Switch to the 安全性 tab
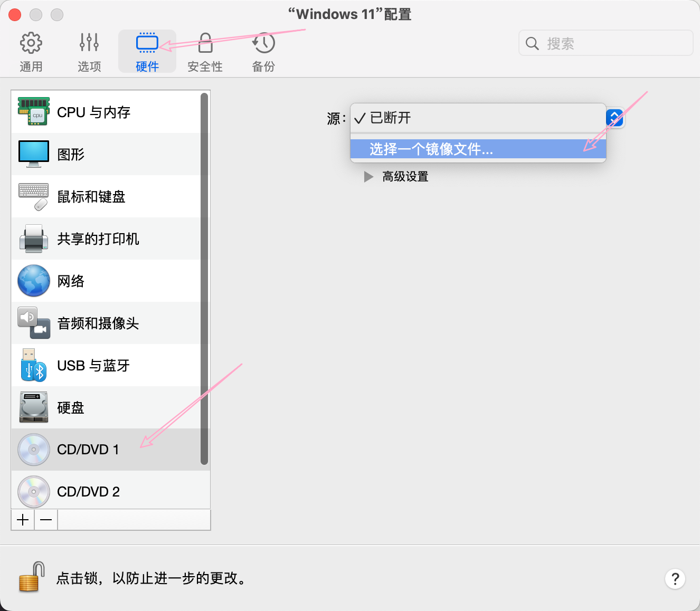The image size is (700, 611). [205, 52]
